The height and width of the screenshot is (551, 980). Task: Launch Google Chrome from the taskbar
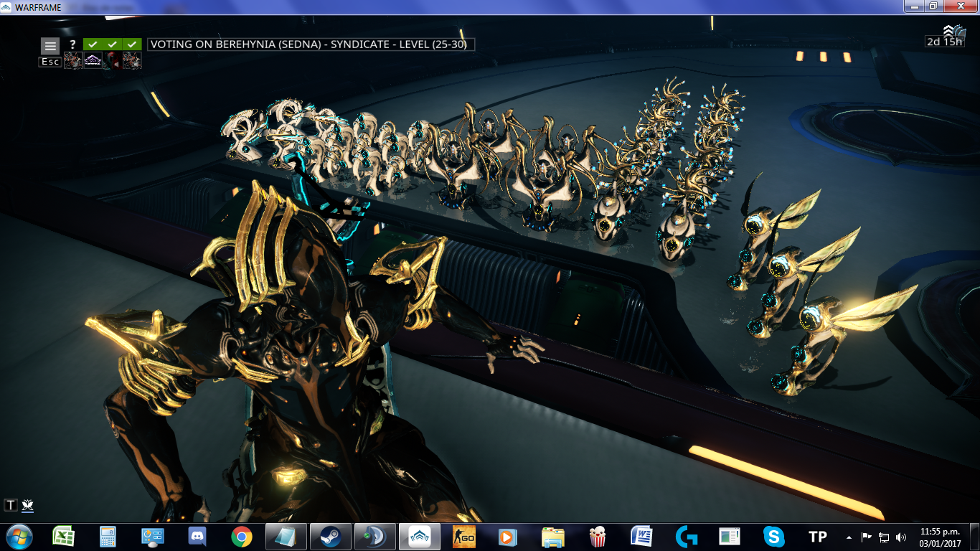click(241, 536)
